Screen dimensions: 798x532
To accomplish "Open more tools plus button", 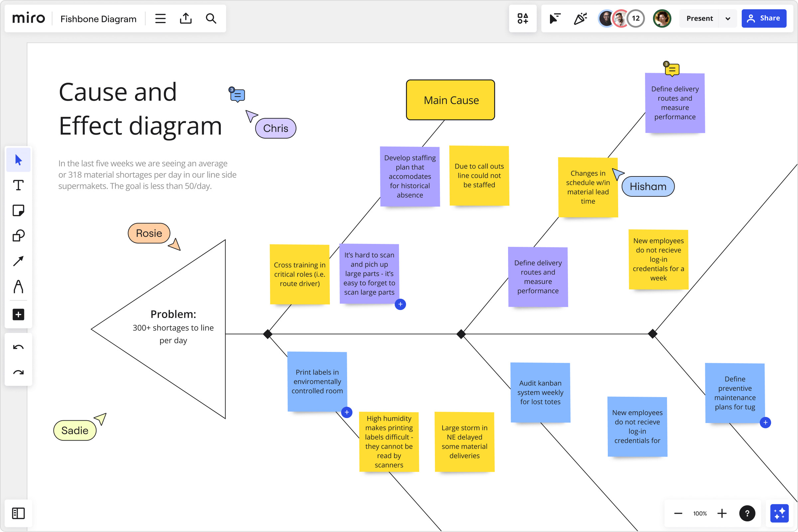I will click(18, 315).
